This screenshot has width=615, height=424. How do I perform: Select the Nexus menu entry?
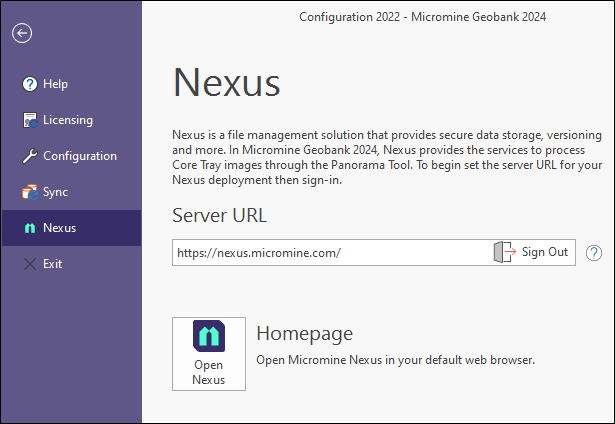click(71, 228)
